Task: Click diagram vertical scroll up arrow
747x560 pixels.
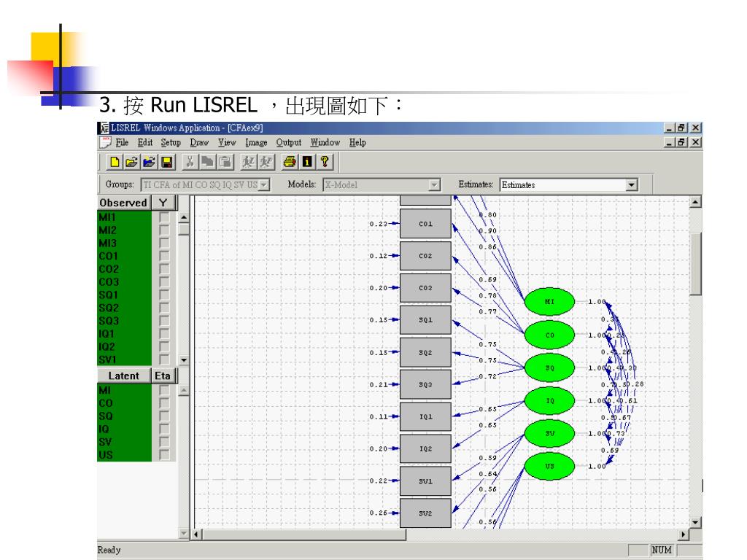Action: pyautogui.click(x=695, y=202)
